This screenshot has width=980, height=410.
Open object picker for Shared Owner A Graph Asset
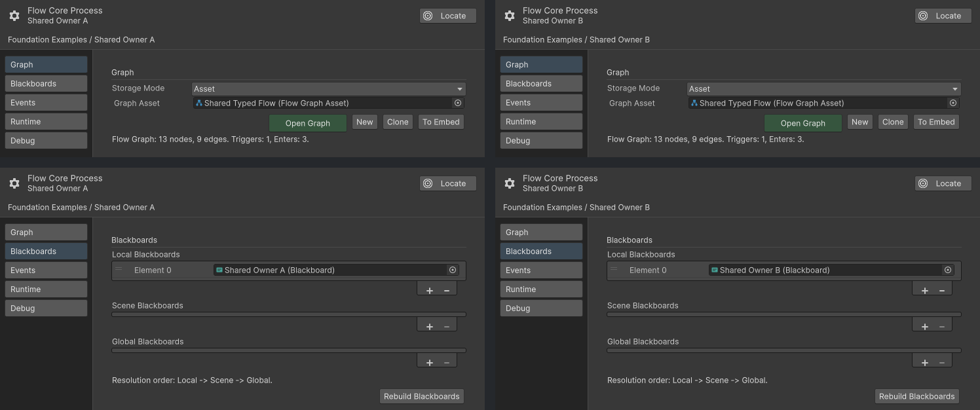click(458, 103)
